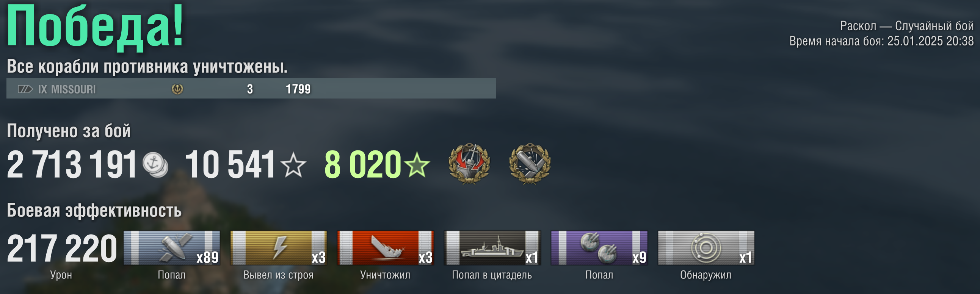This screenshot has width=980, height=294.
Task: Click the 217 220 damage total
Action: 62,249
